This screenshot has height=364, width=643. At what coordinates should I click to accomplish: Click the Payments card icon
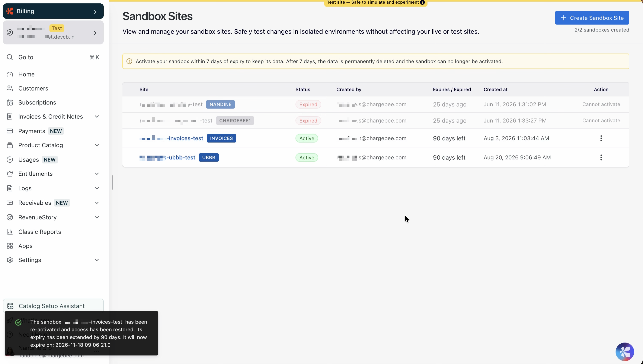click(10, 131)
